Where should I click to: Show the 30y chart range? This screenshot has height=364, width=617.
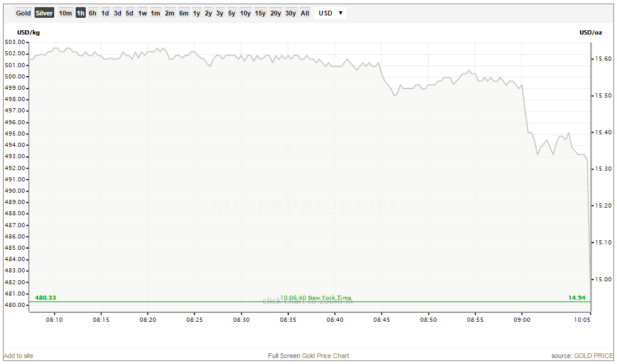[291, 13]
